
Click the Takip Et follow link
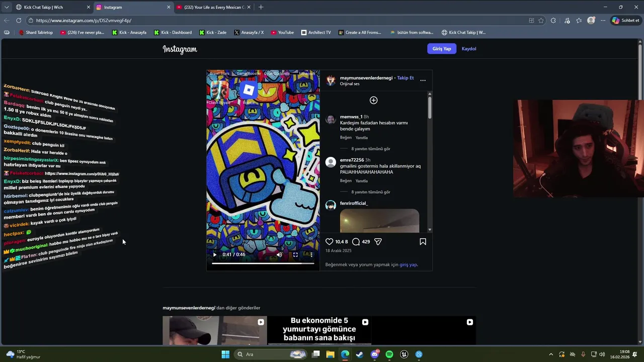point(406,78)
